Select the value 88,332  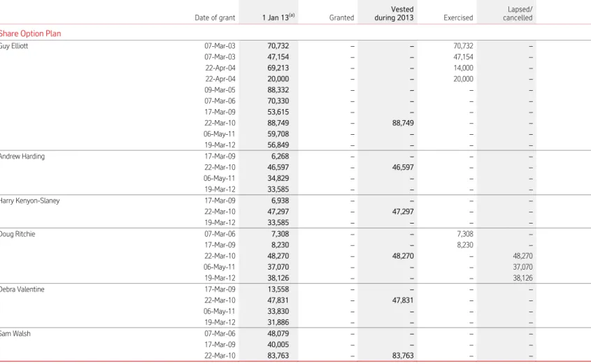[278, 90]
